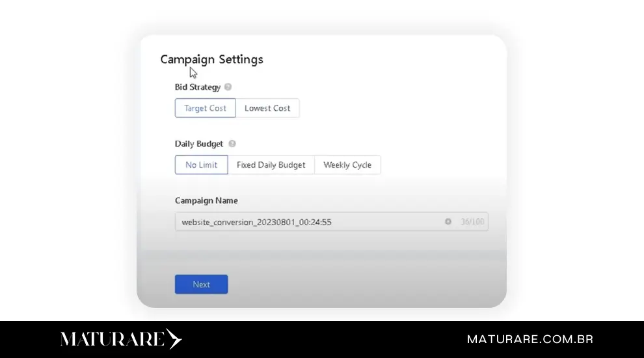
Task: Click the Campaign Name label text
Action: 206,201
